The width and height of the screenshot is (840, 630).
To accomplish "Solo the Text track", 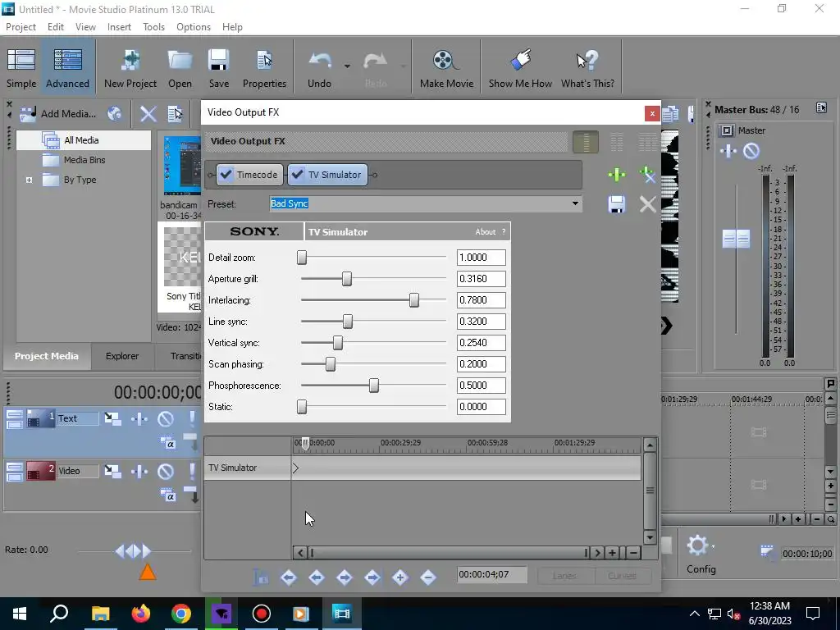I will click(x=192, y=418).
